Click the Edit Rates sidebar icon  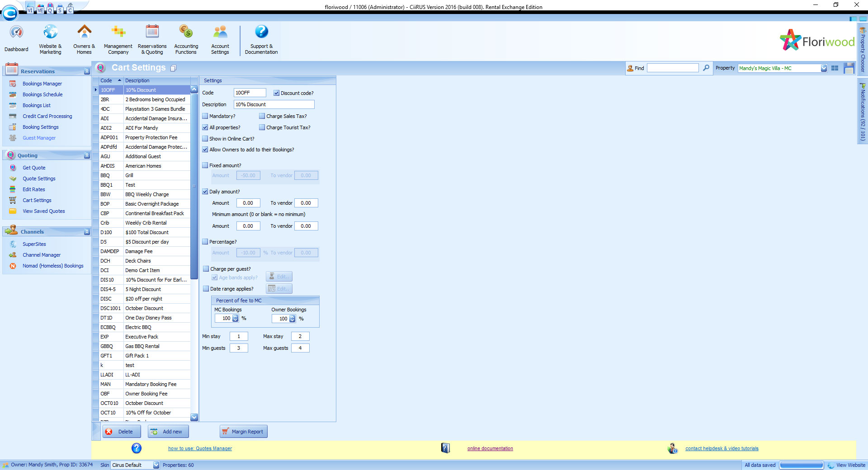13,189
